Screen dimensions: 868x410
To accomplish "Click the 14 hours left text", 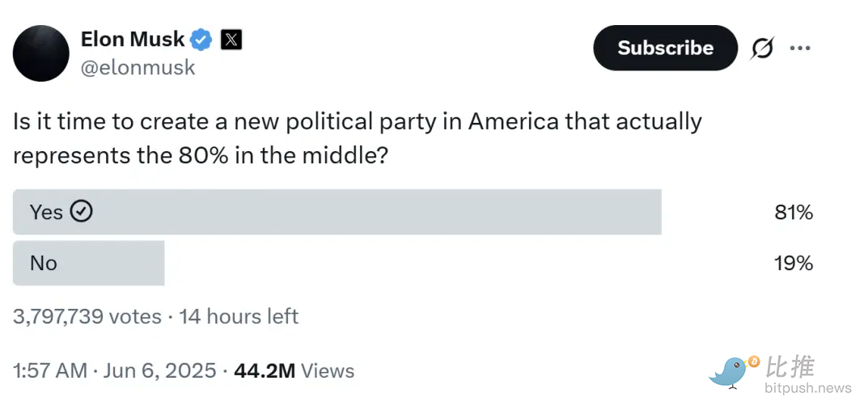I will coord(239,316).
